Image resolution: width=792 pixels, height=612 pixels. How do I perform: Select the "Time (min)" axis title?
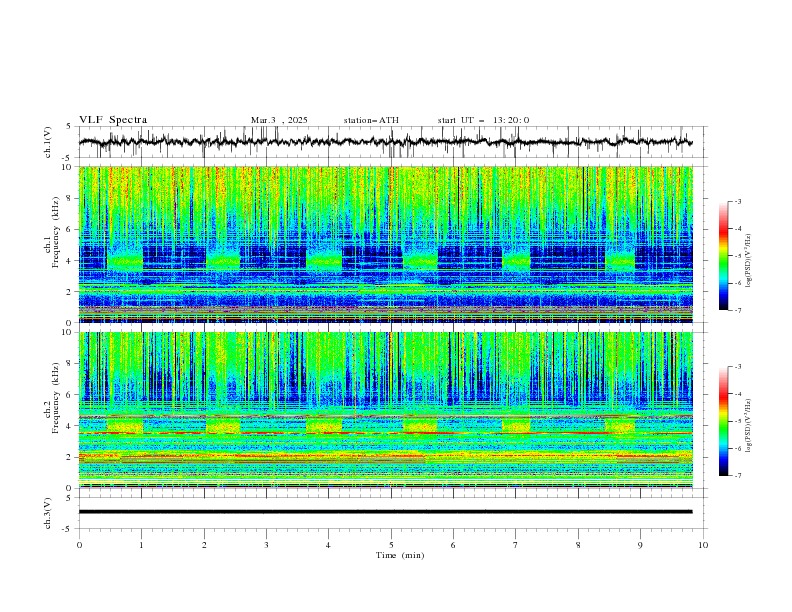[400, 555]
